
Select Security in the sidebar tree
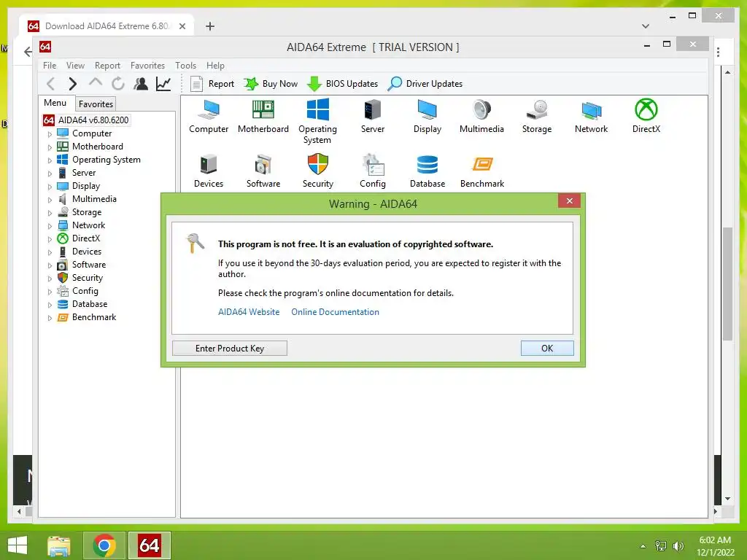pos(88,278)
